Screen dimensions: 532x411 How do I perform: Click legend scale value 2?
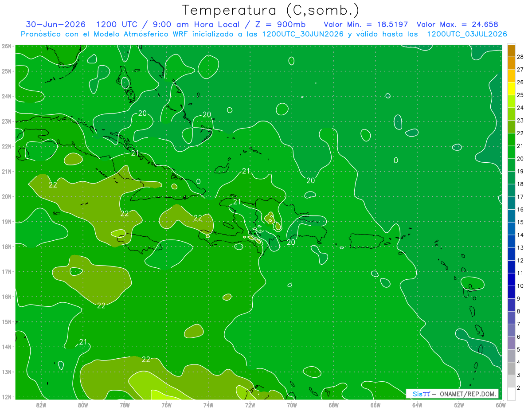519,388
